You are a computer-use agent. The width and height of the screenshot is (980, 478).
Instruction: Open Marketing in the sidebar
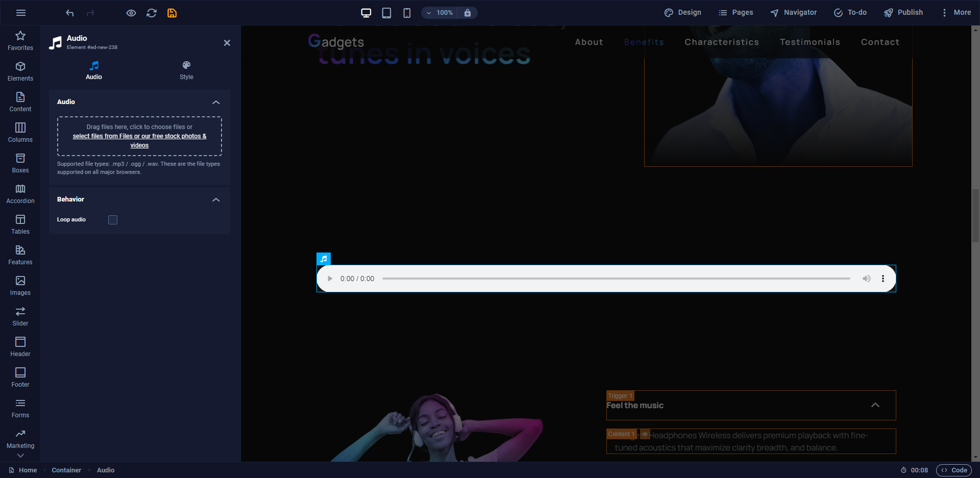point(20,439)
